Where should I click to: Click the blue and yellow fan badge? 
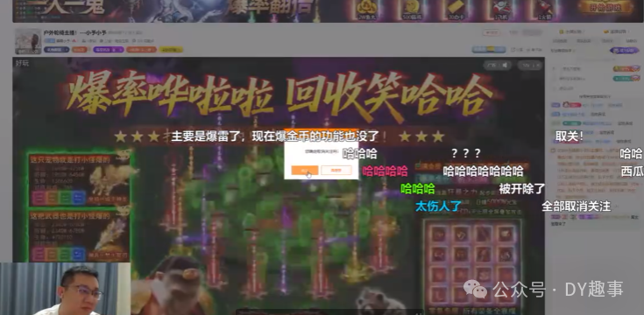click(x=489, y=50)
